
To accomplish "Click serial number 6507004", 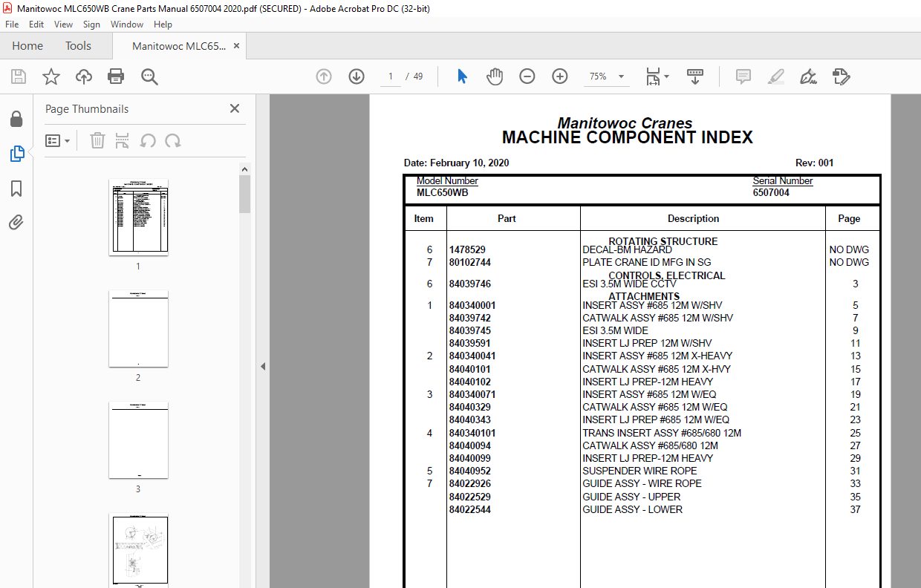I will 771,192.
